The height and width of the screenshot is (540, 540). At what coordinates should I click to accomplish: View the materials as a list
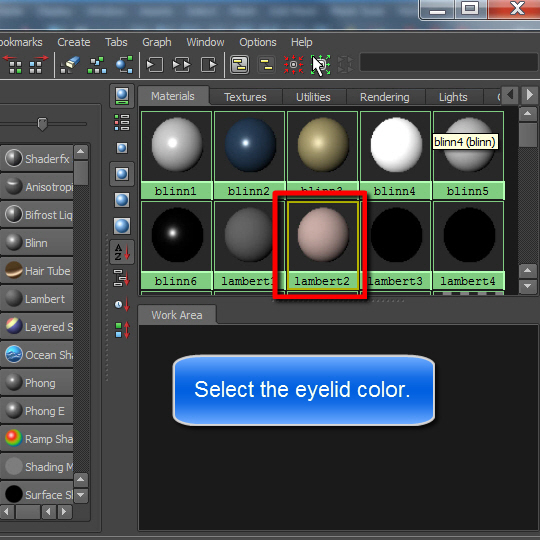122,122
